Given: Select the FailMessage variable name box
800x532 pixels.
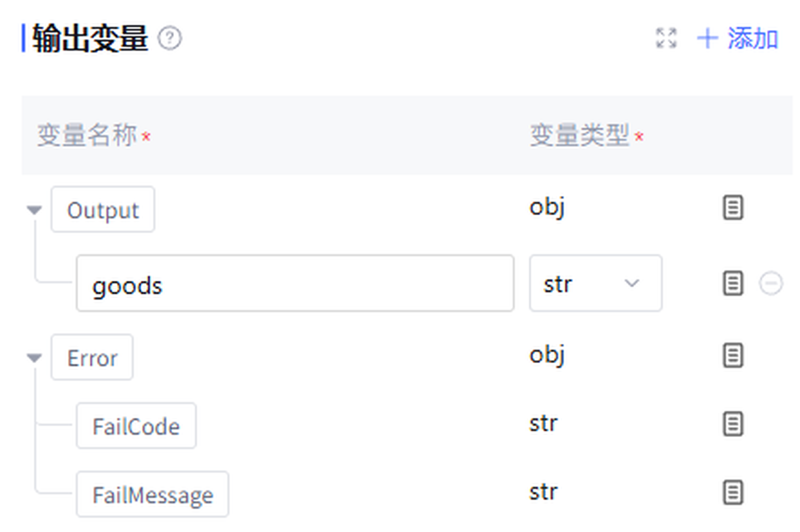Looking at the screenshot, I should tap(152, 495).
